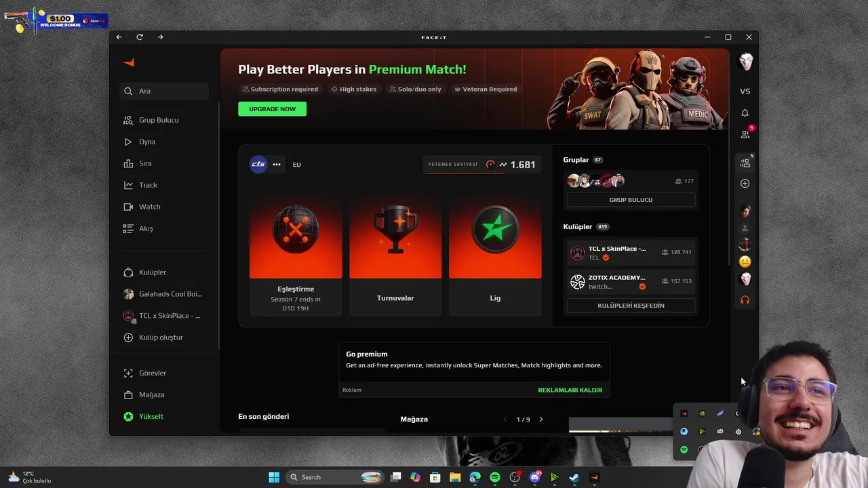868x488 pixels.
Task: Click the FACEIT orange logo in sidebar
Action: pos(129,62)
